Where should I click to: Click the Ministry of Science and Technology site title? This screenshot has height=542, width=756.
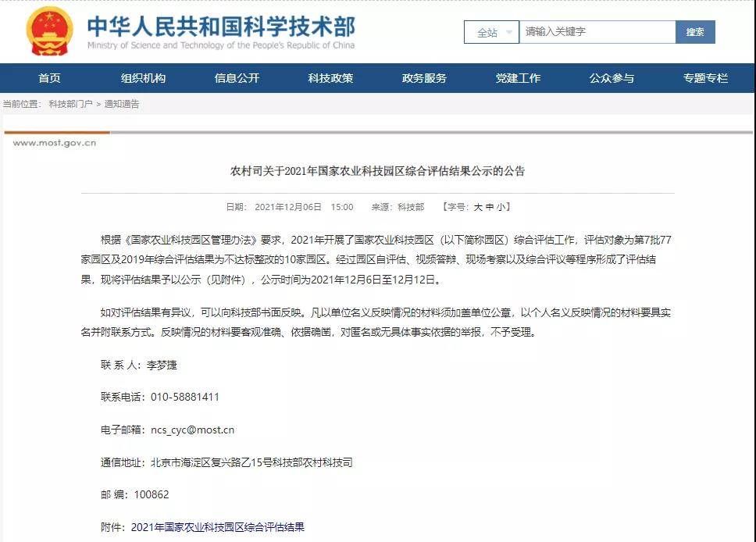tap(221, 32)
